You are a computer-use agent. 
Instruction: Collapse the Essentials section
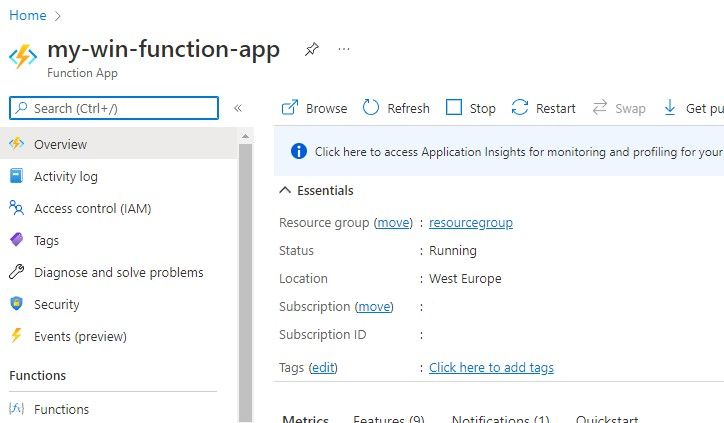point(316,190)
